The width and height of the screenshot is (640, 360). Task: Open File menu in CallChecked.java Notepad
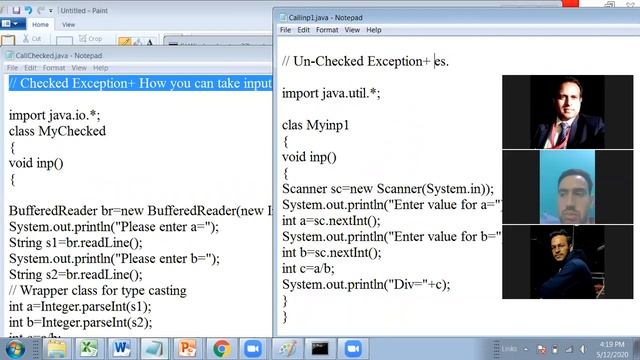pos(12,68)
